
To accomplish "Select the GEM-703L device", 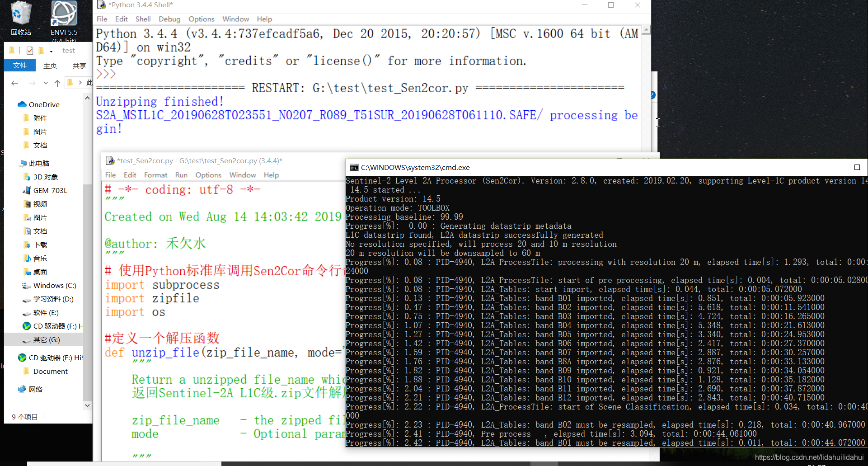I will [x=45, y=190].
